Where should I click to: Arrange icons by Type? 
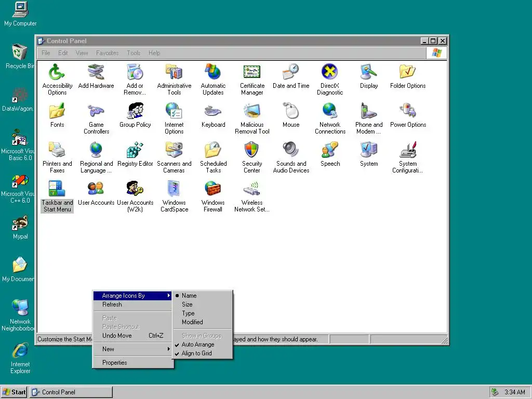click(203, 313)
